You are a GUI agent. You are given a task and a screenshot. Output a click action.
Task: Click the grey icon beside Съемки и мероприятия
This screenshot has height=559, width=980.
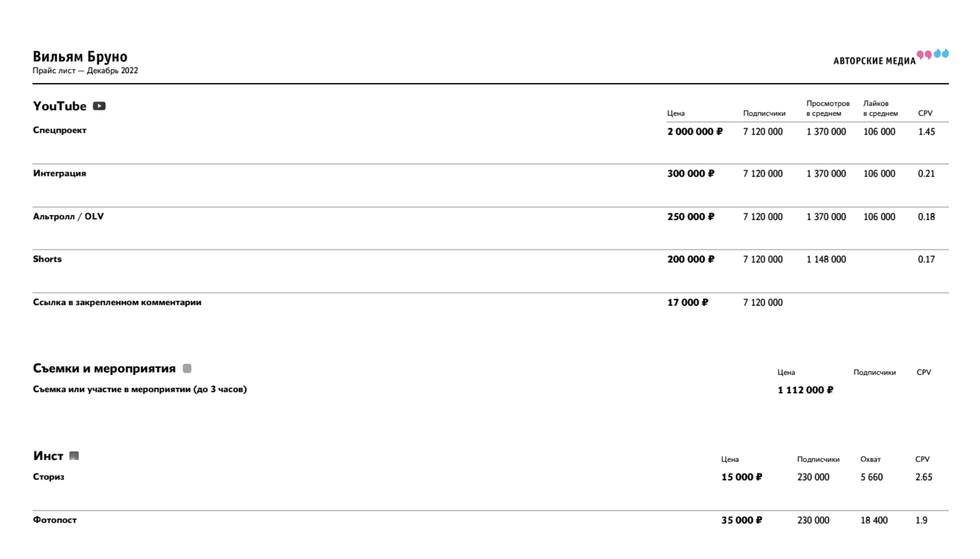coord(187,368)
